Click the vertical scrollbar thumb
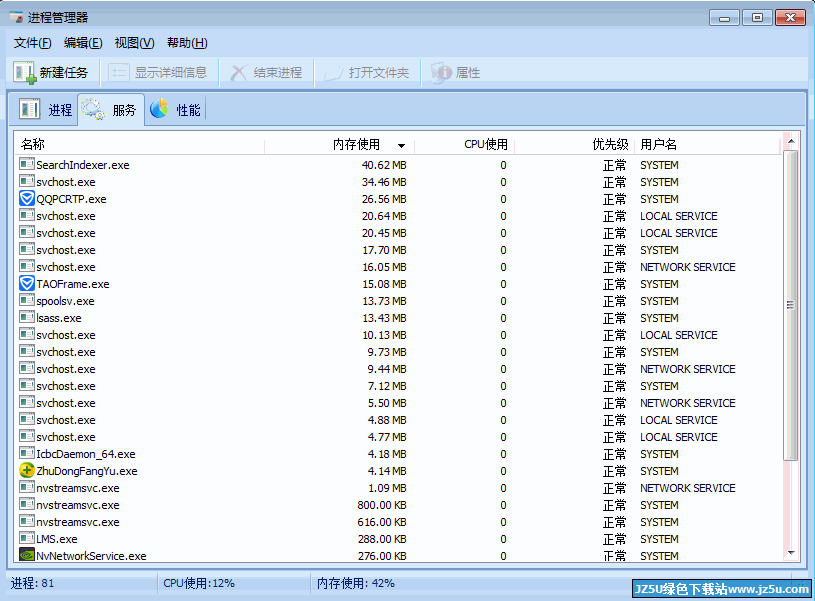 791,305
